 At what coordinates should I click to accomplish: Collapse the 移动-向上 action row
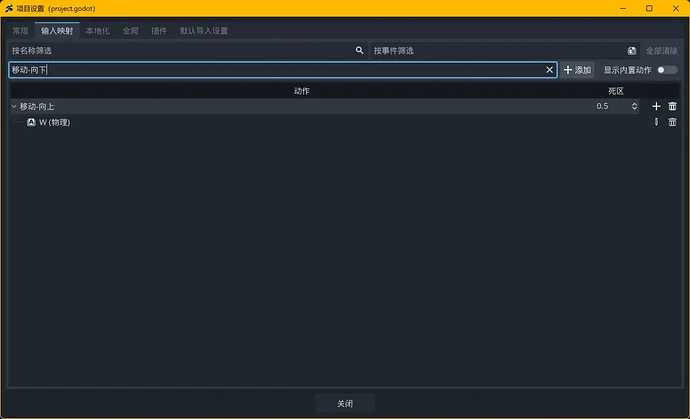click(x=14, y=106)
